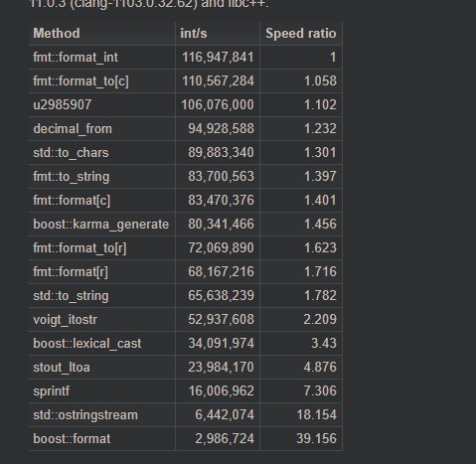Select the value 65,638,239 in int/s column

click(x=221, y=296)
